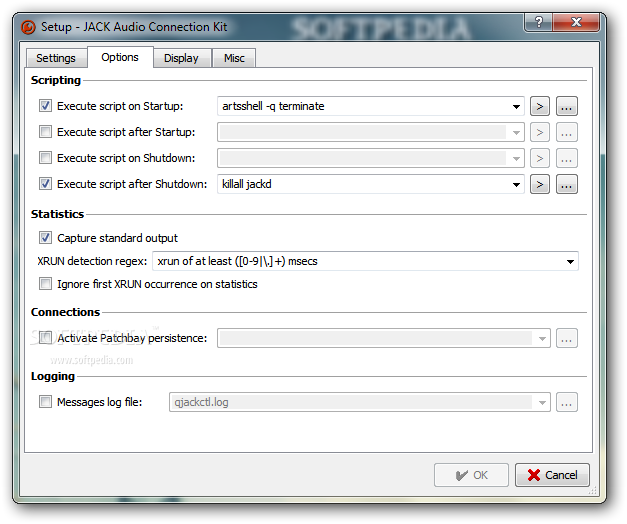The width and height of the screenshot is (627, 524).
Task: Enable Execute script after Startup checkbox
Action: coord(45,132)
